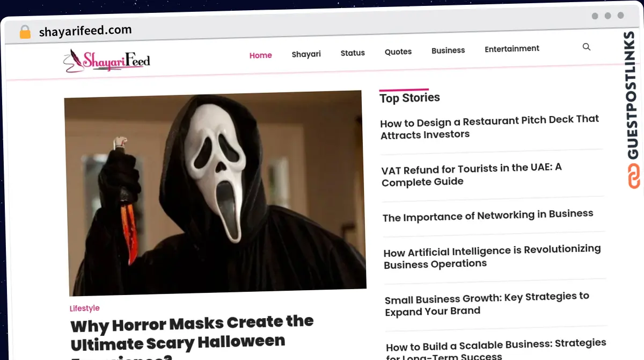Read the Restaurant Pitch Deck story
The width and height of the screenshot is (644, 360).
coord(489,127)
